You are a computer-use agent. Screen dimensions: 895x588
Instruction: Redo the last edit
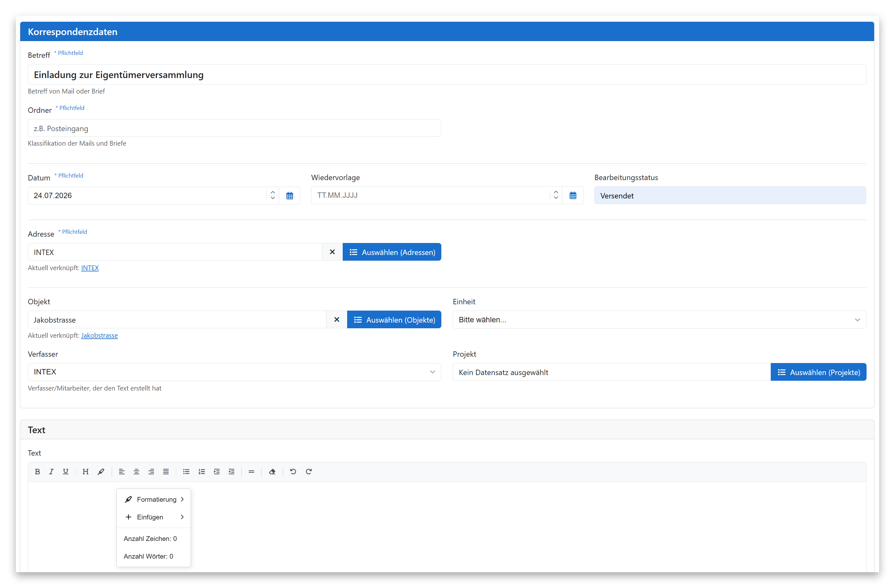tap(309, 471)
